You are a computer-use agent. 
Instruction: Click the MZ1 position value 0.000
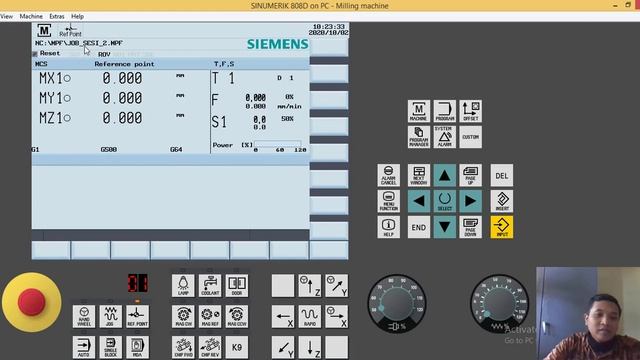tap(122, 118)
